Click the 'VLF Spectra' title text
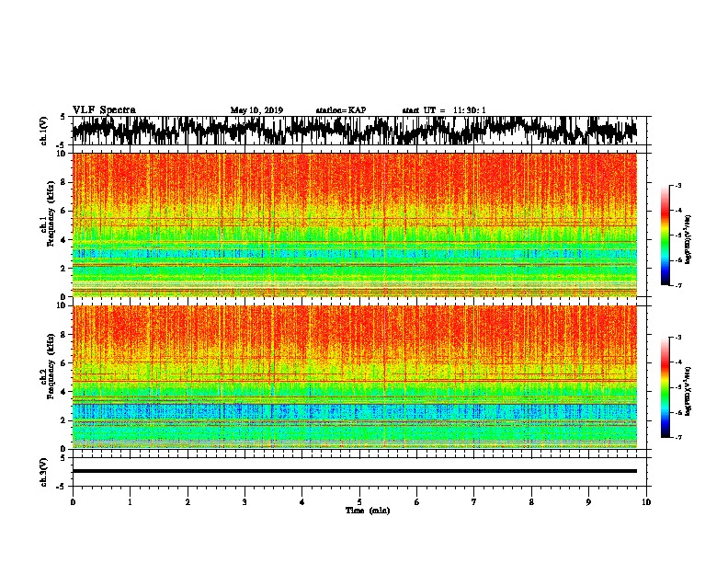This screenshot has width=728, height=563. point(104,110)
